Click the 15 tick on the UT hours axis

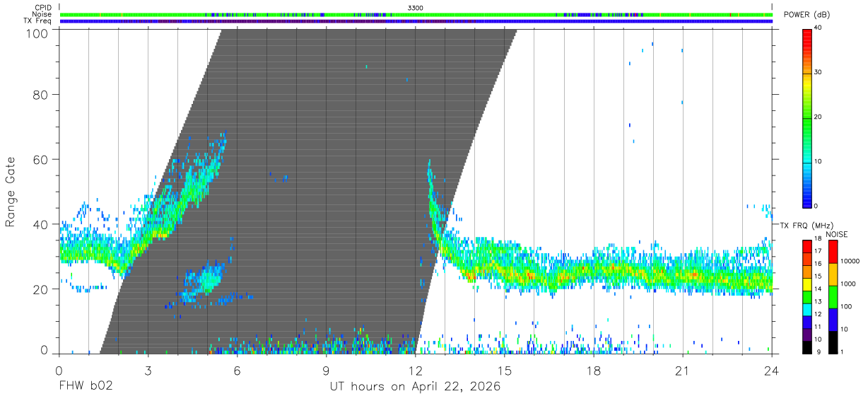tap(505, 371)
